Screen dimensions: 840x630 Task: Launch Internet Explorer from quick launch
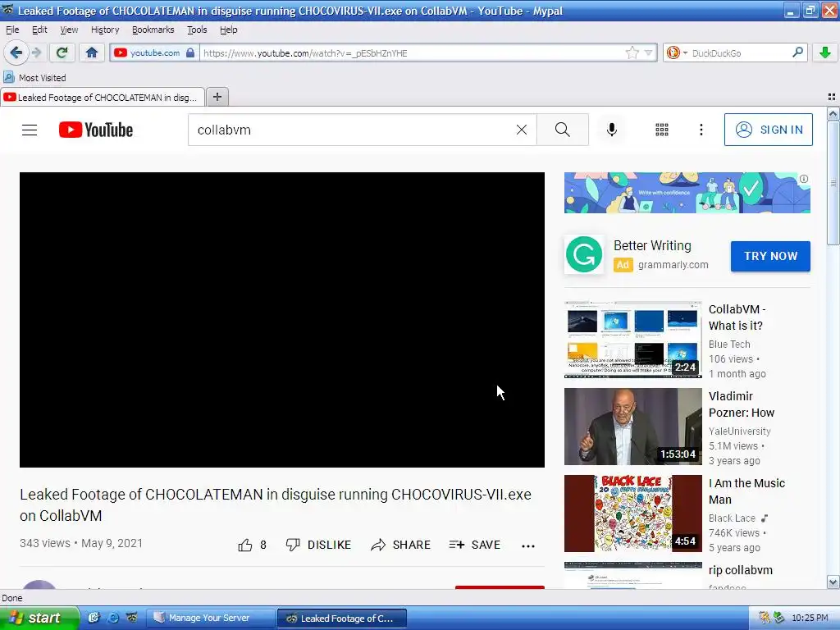pyautogui.click(x=113, y=618)
